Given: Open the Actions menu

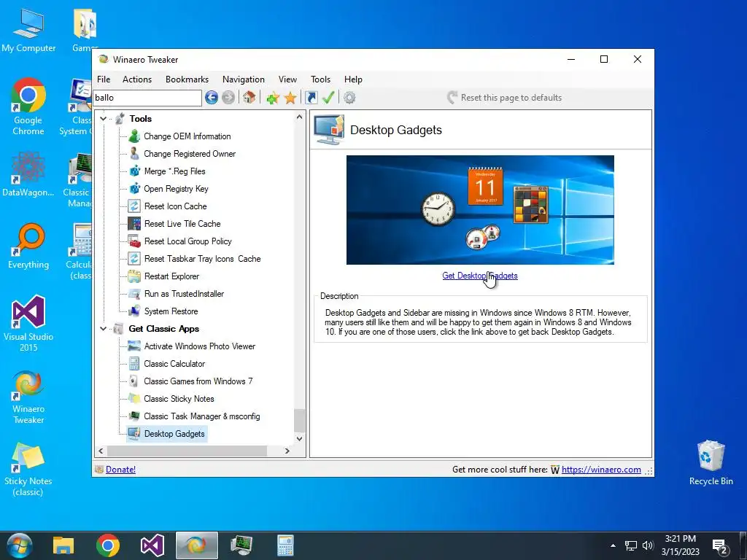Looking at the screenshot, I should point(137,79).
